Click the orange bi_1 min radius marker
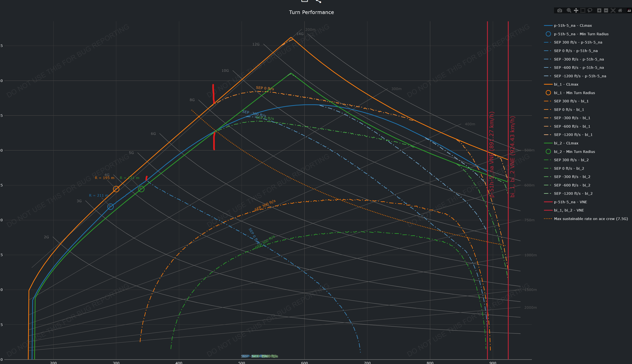This screenshot has height=364, width=632. (x=116, y=189)
